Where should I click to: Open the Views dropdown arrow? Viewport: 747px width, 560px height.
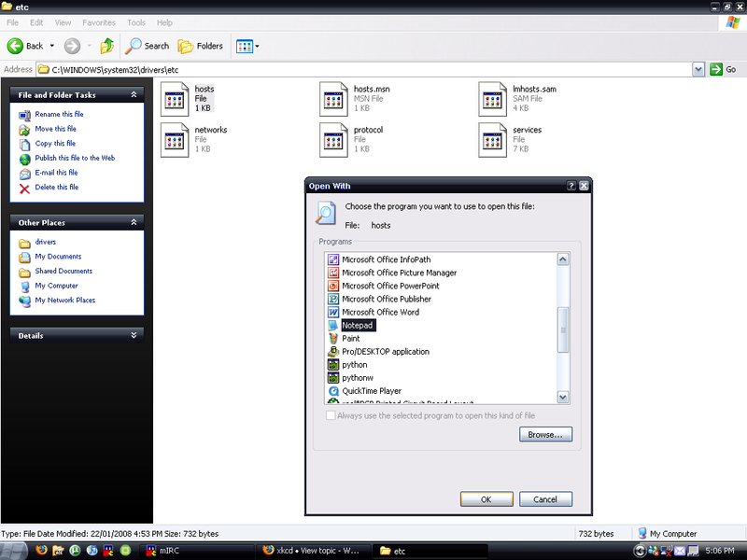(258, 46)
